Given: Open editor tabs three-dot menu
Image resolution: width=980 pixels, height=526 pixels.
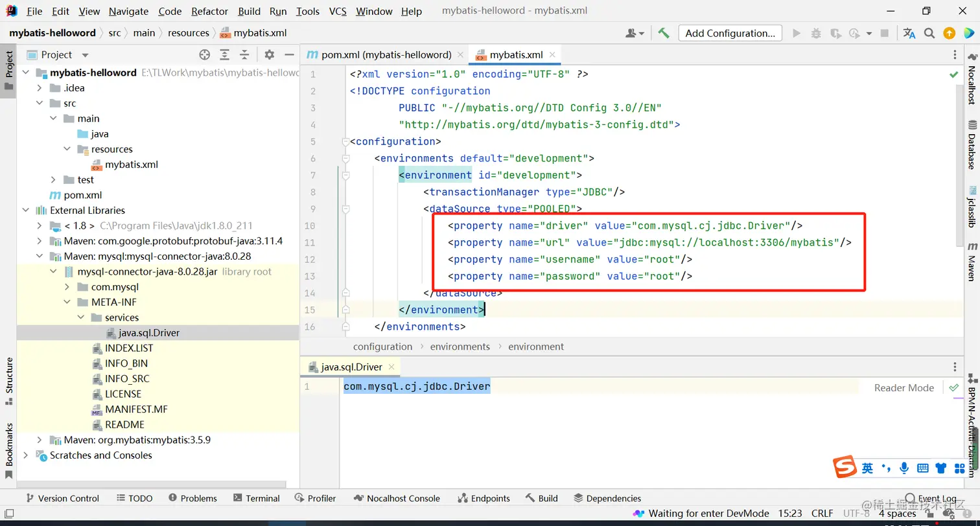Looking at the screenshot, I should tap(955, 55).
